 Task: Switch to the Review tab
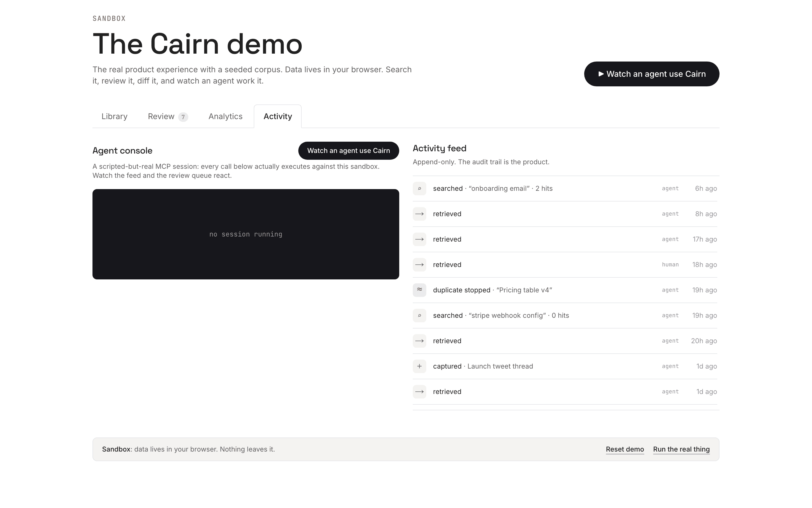click(168, 116)
